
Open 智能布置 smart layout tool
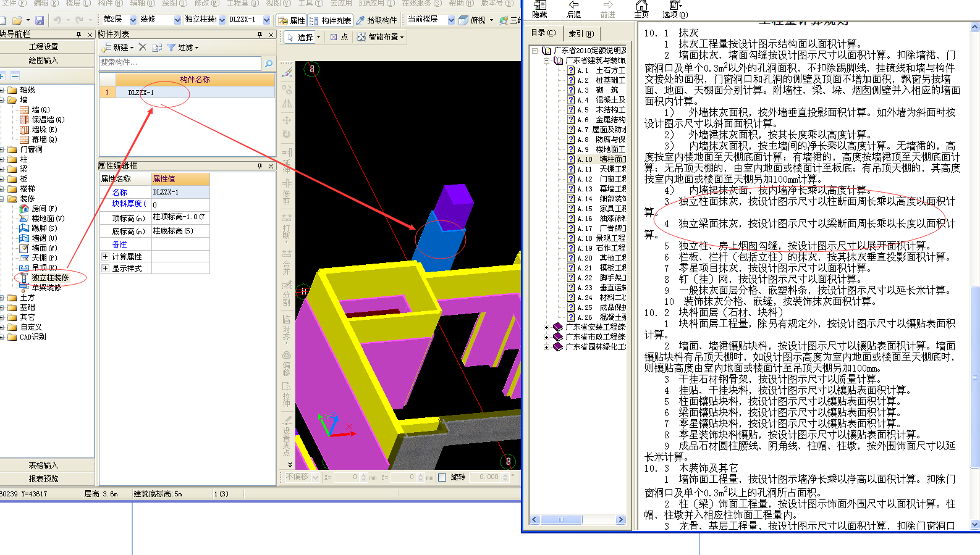[x=381, y=37]
